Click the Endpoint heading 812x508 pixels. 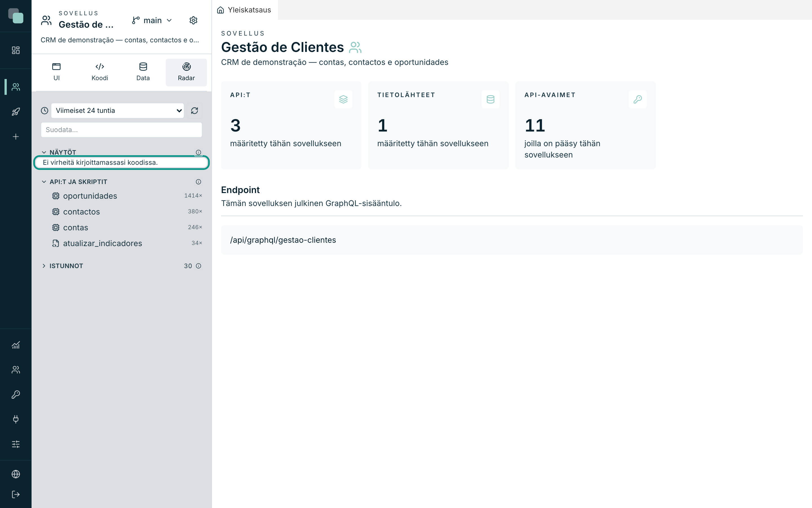(x=240, y=190)
